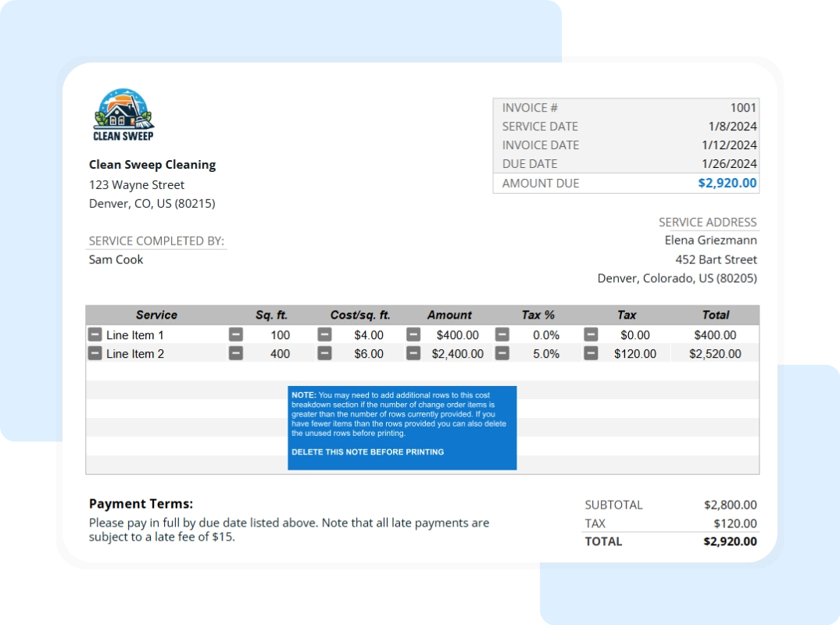Remove the $6.00 cost per square foot entry
The width and height of the screenshot is (840, 625).
point(323,353)
